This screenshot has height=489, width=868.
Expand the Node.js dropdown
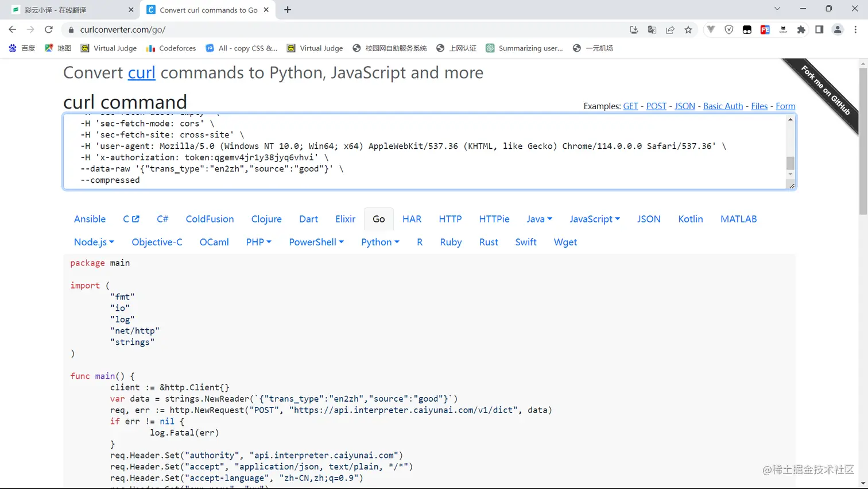click(x=94, y=242)
